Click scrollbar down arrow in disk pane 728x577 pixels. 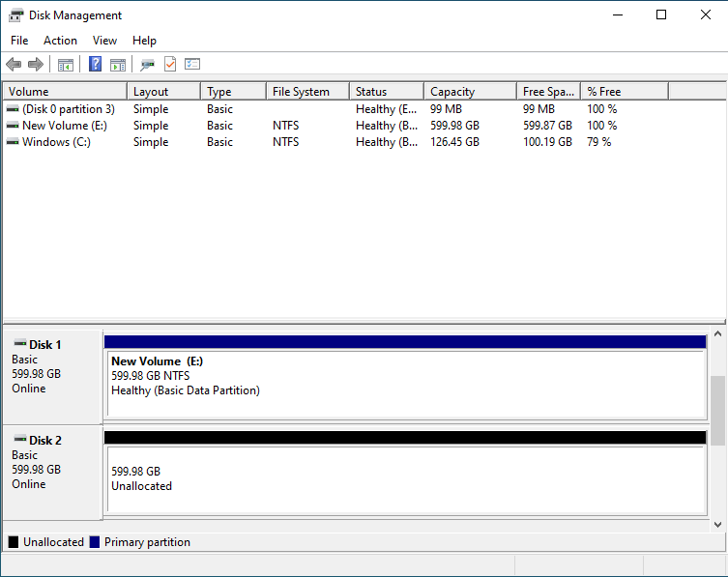[717, 525]
